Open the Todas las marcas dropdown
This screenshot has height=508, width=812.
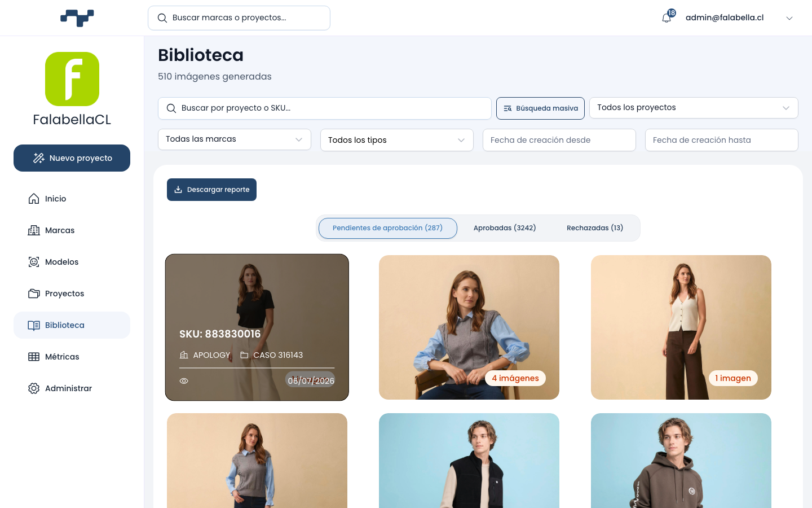(x=235, y=139)
